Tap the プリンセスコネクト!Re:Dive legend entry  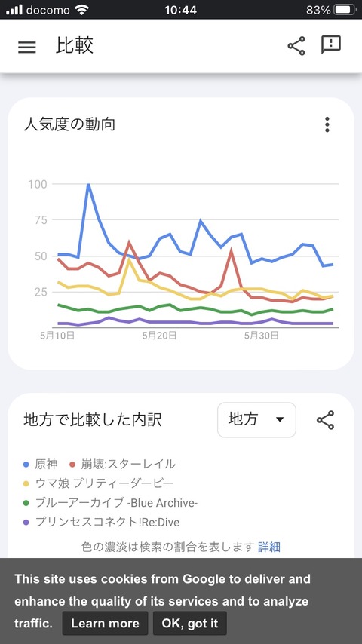click(x=101, y=523)
